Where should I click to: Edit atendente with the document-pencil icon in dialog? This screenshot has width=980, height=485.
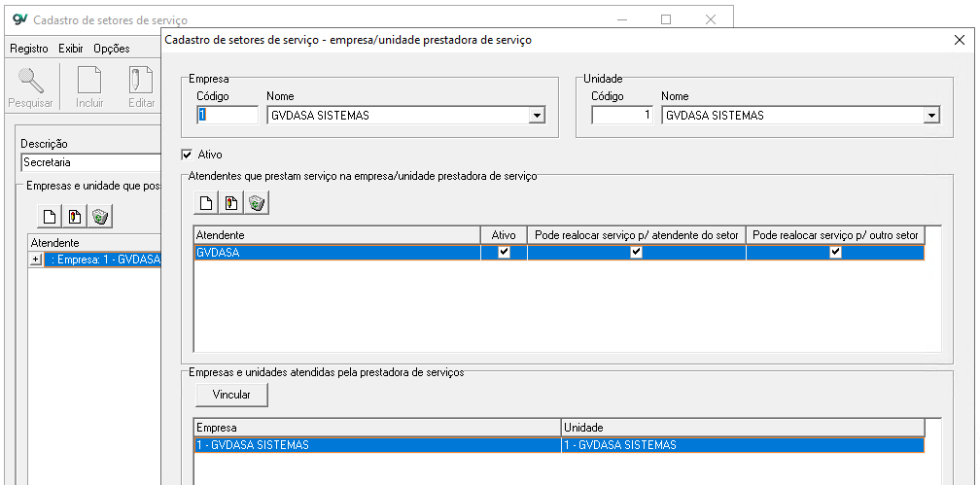[x=230, y=202]
